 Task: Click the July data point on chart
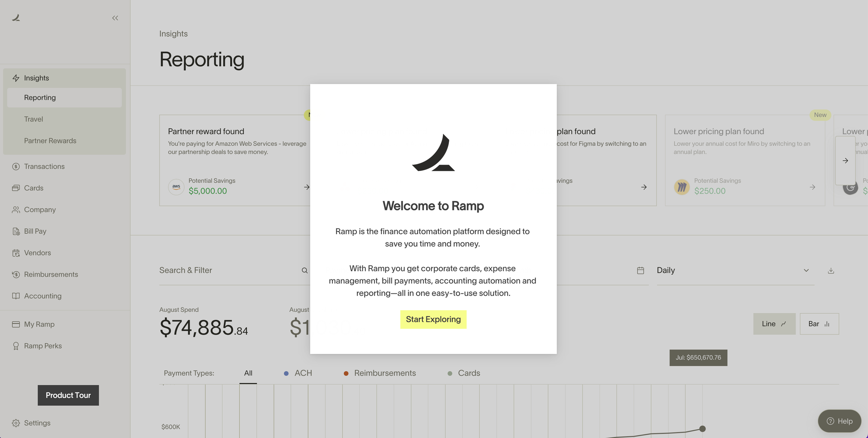(x=702, y=429)
